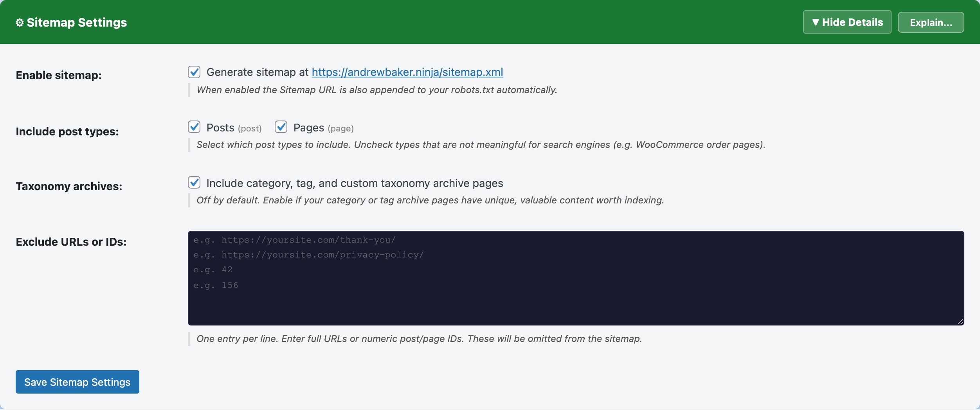Click the Include post types label
The width and height of the screenshot is (980, 410).
pyautogui.click(x=67, y=131)
